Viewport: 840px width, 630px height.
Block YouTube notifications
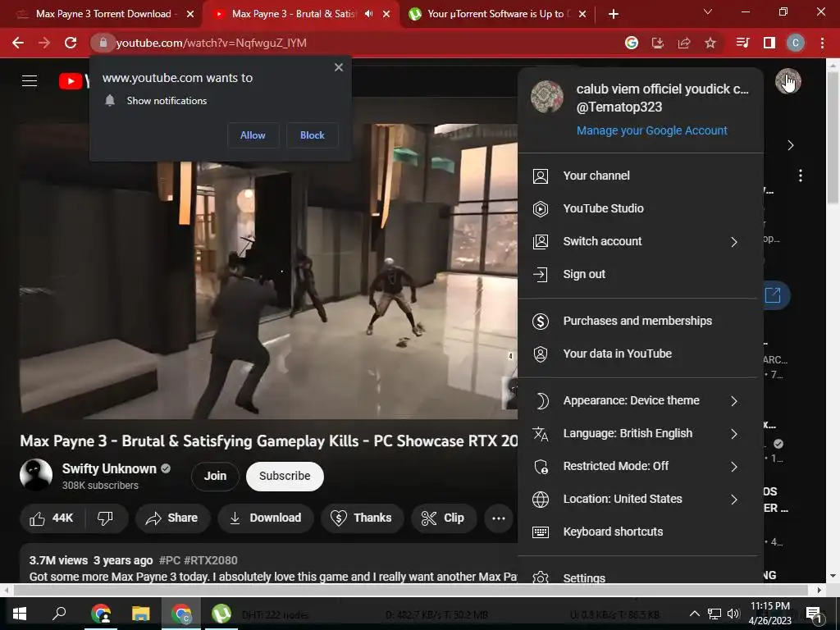tap(313, 135)
